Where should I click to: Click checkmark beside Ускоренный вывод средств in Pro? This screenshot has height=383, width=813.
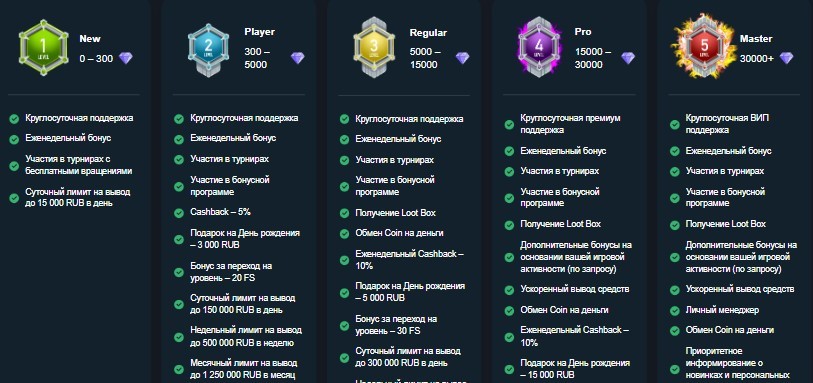[509, 290]
